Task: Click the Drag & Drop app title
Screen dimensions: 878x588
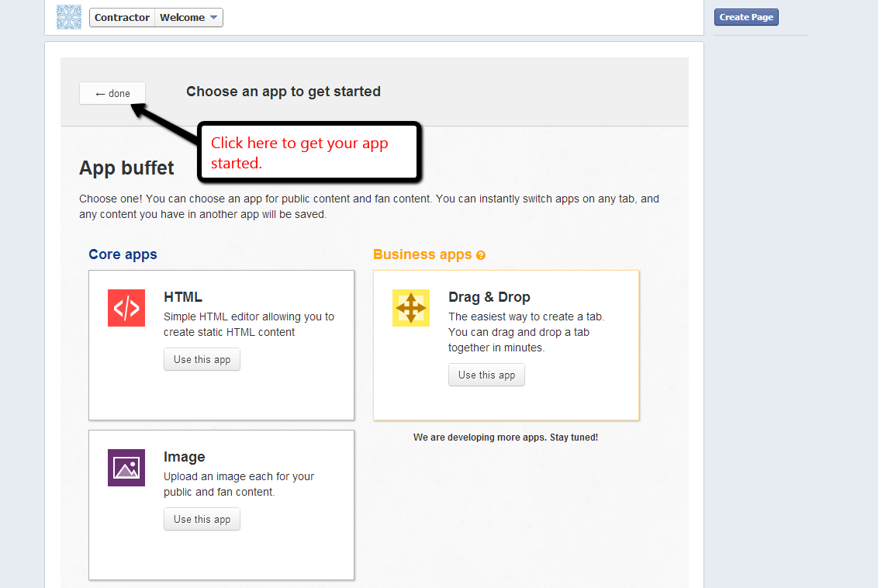Action: click(x=489, y=297)
